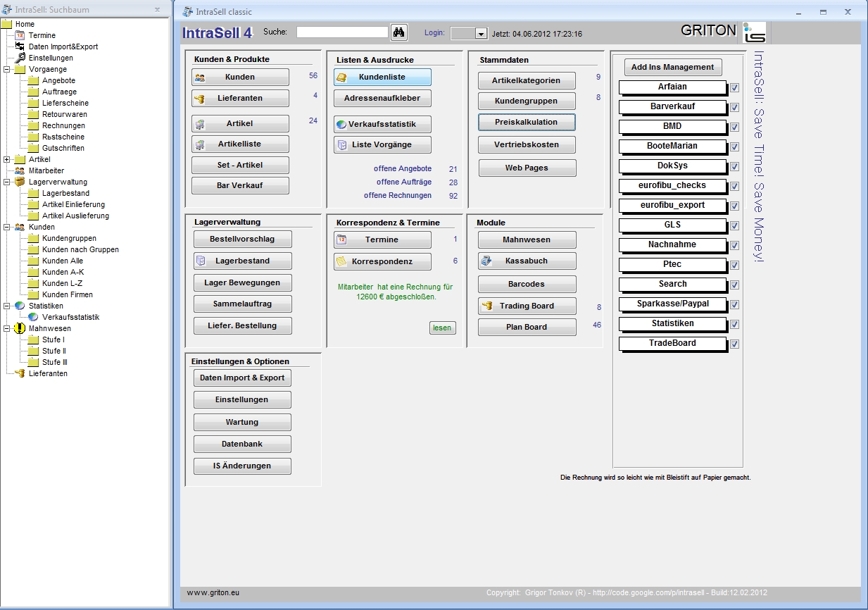Screen dimensions: 868x610
Task: Click the Lieferanten icon in tree
Action: [20, 373]
